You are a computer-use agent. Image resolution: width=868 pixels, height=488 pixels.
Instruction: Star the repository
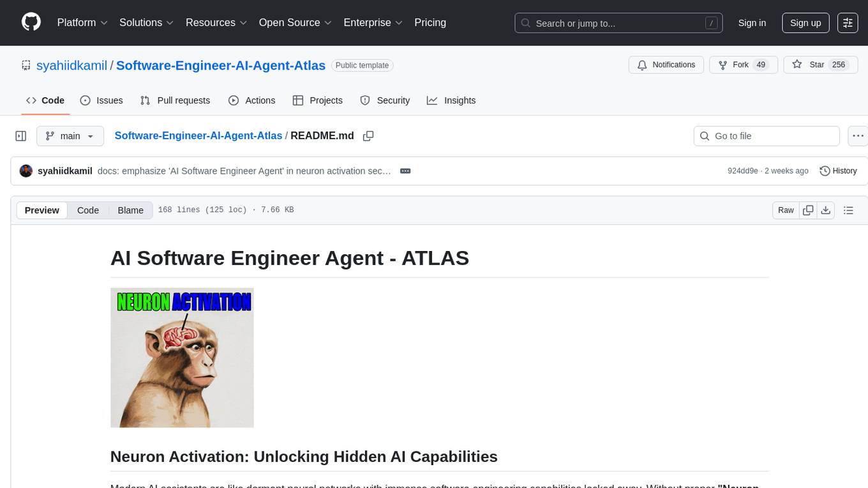(820, 65)
